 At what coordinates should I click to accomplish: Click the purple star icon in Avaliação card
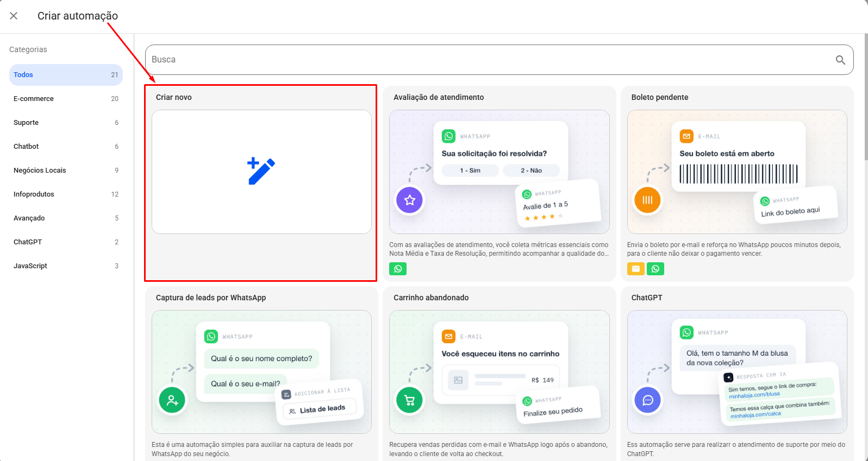(x=410, y=200)
